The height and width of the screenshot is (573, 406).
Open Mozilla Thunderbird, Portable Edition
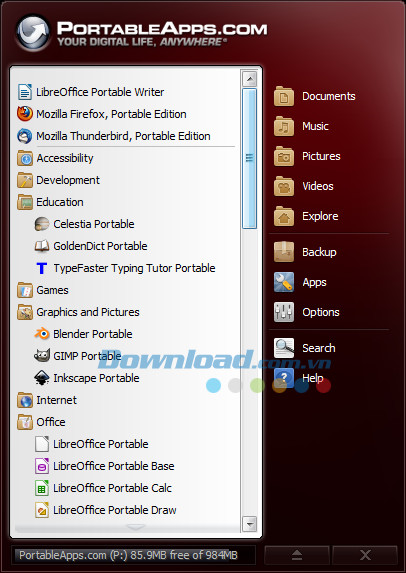pyautogui.click(x=114, y=136)
